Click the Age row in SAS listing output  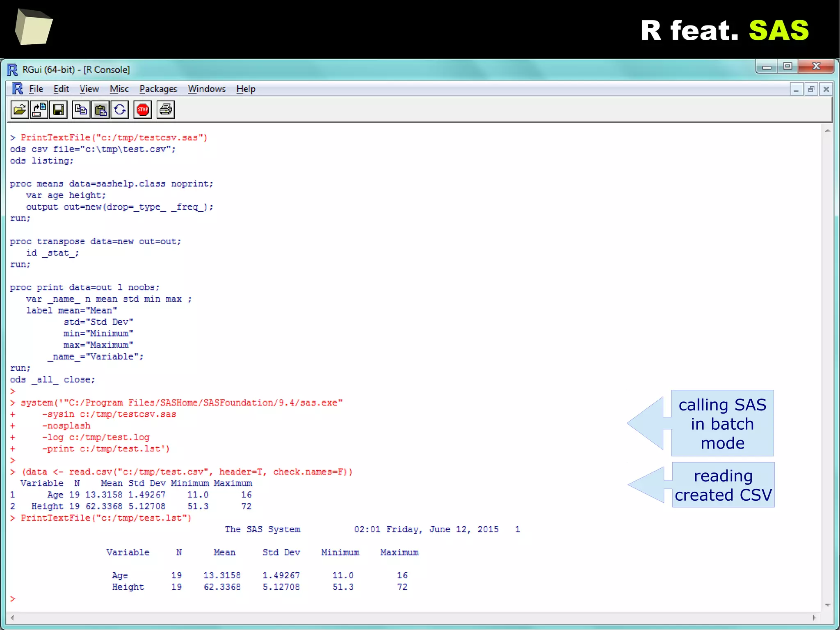pyautogui.click(x=260, y=575)
